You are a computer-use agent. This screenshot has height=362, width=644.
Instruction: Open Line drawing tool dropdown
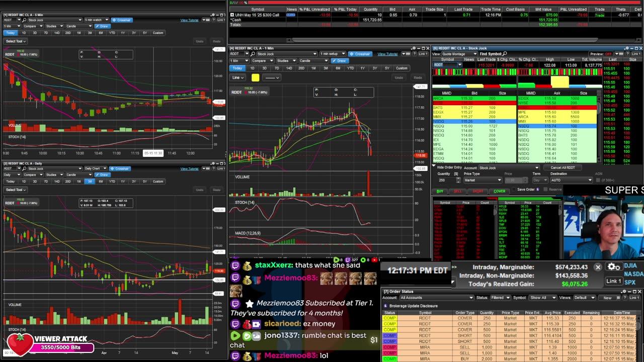(x=238, y=77)
